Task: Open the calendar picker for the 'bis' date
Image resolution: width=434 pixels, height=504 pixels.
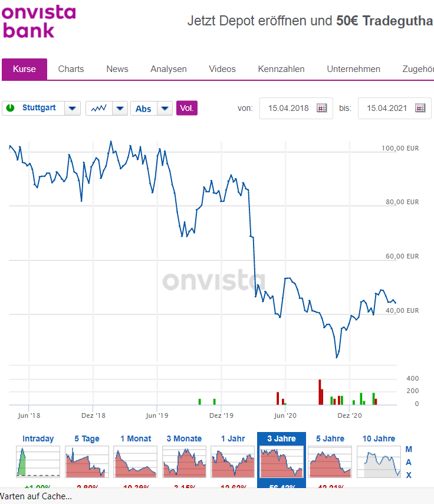Action: coord(420,108)
